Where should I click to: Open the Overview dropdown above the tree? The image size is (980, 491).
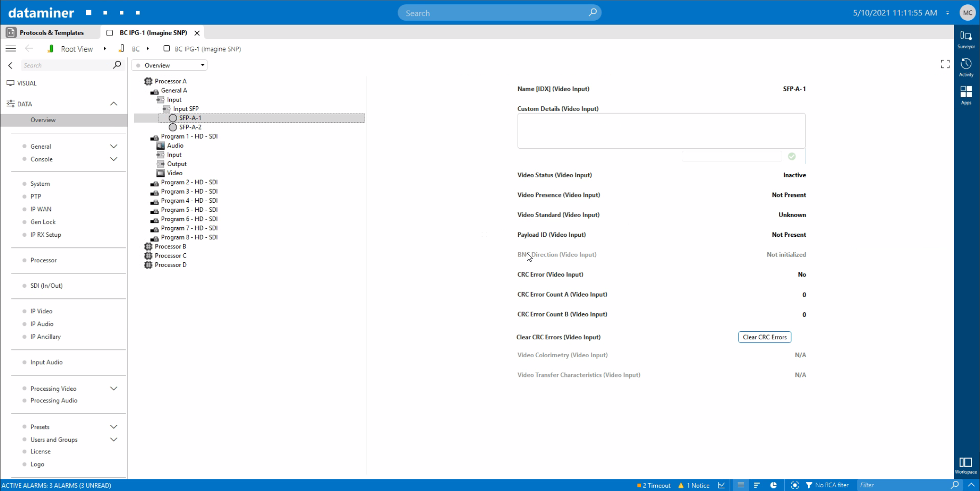pyautogui.click(x=169, y=65)
